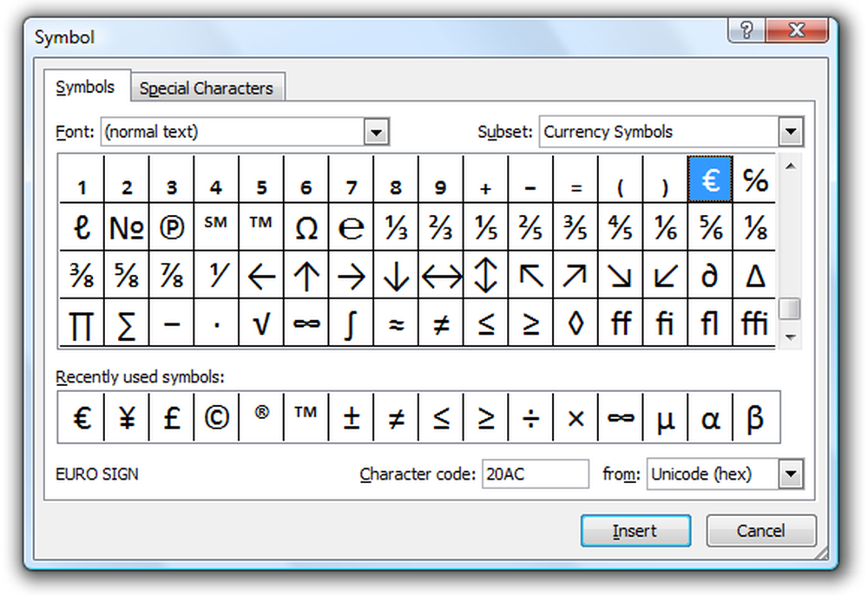The width and height of the screenshot is (868, 595).
Task: Select the sound recording copyright (℗) symbol
Action: [x=172, y=226]
